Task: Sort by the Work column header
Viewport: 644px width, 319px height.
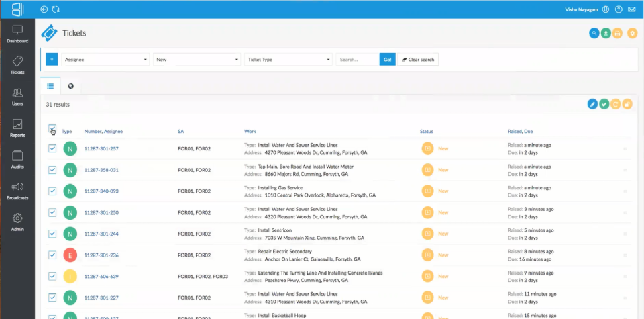Action: pyautogui.click(x=250, y=132)
